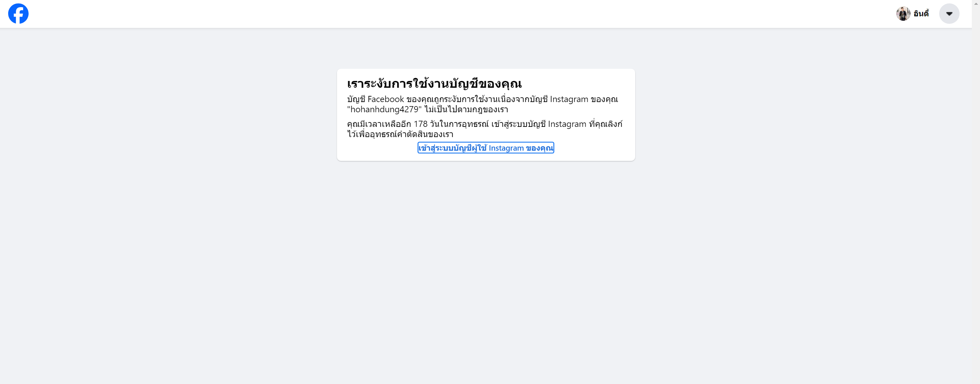Expand the account dropdown arrow
Image resolution: width=980 pixels, height=384 pixels.
pos(949,14)
